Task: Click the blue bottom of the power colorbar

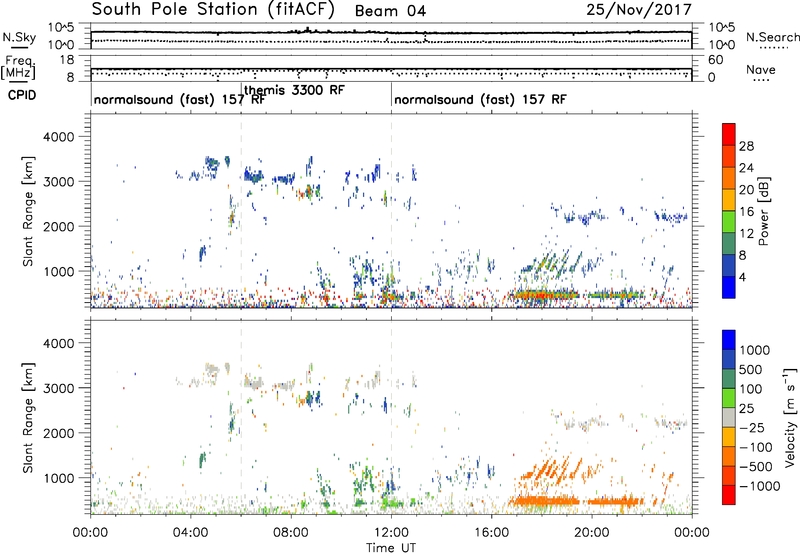Action: [x=729, y=288]
